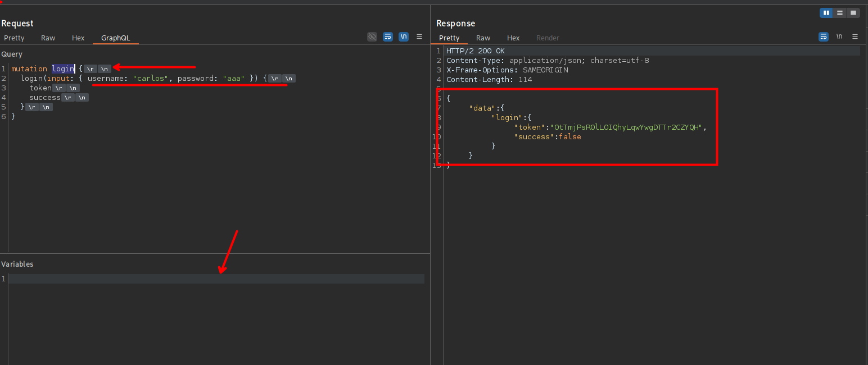Toggle non-printable characters in the Request panel
Image resolution: width=868 pixels, height=365 pixels.
(x=404, y=37)
